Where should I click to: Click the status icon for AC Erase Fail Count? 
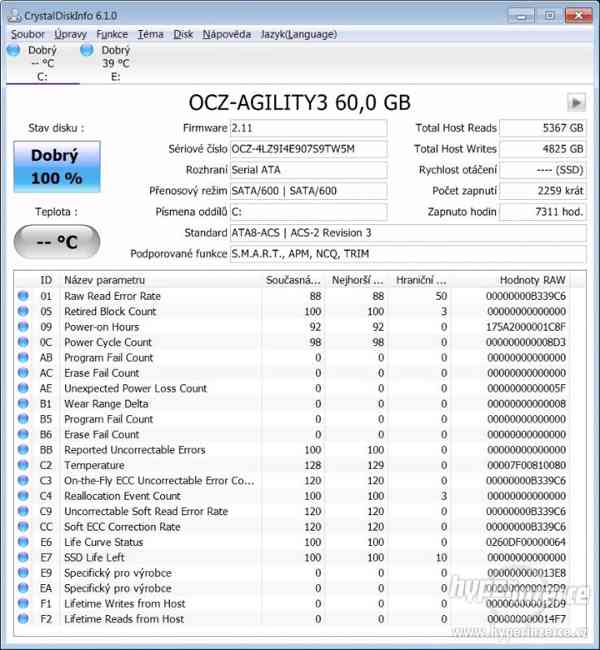click(23, 373)
